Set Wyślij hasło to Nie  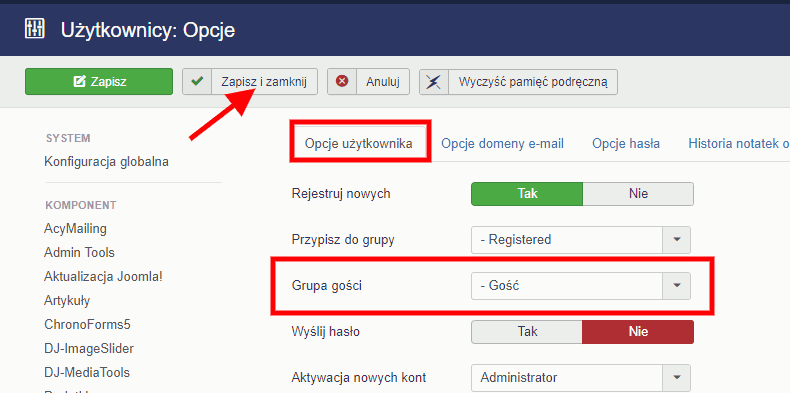[x=638, y=332]
